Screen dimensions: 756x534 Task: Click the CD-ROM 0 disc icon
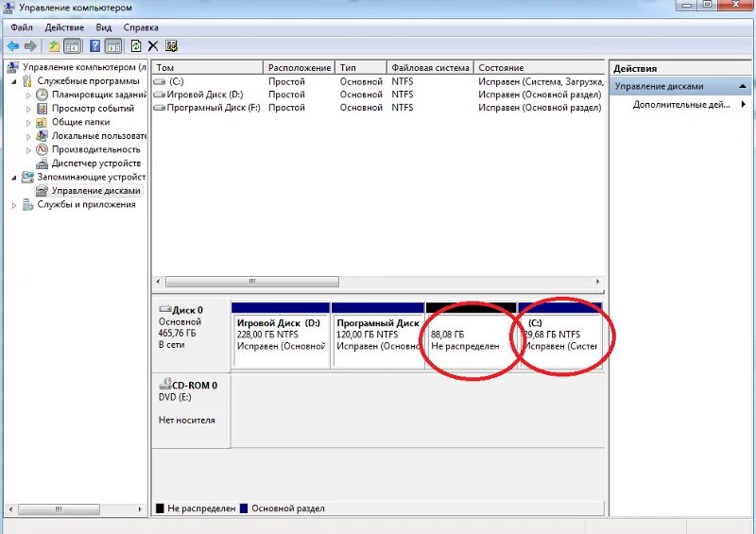pyautogui.click(x=165, y=384)
